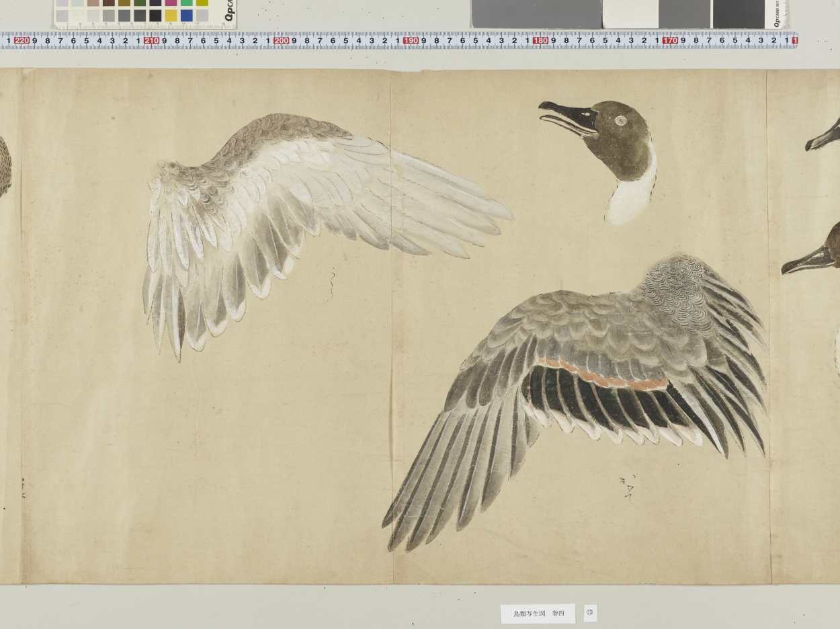Pick the blue swatch on the color card
Screen dimensions: 840x629
point(186,15)
